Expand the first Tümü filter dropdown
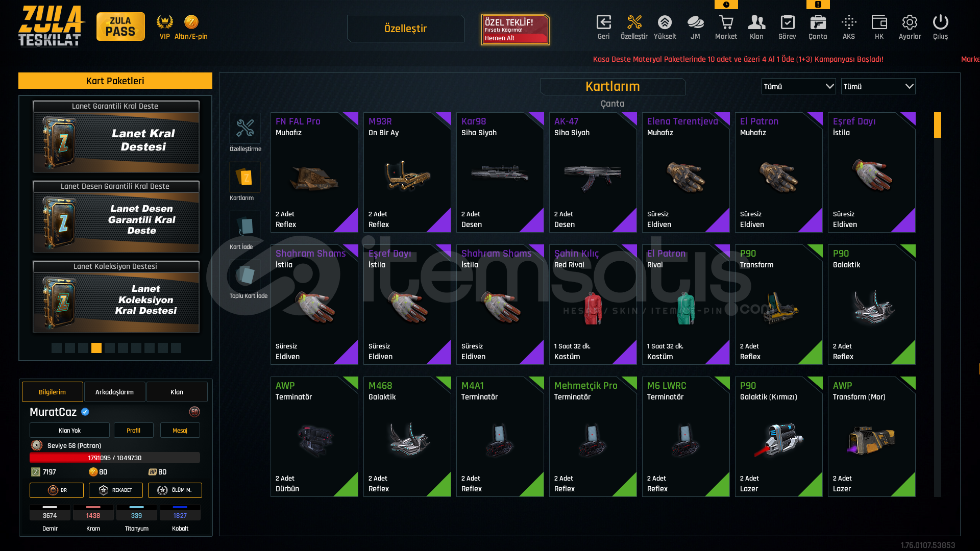The width and height of the screenshot is (980, 551). click(x=798, y=86)
